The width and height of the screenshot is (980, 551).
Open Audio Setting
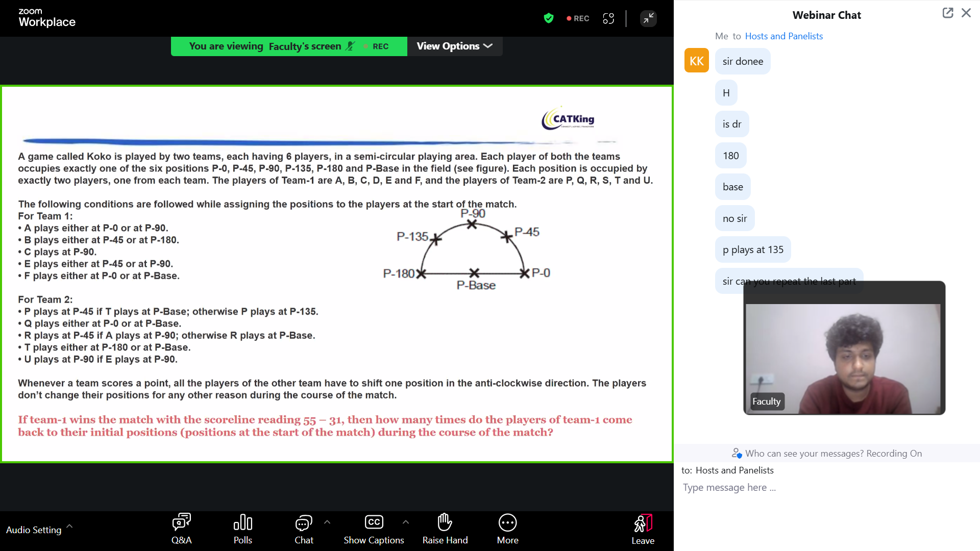[x=34, y=530]
